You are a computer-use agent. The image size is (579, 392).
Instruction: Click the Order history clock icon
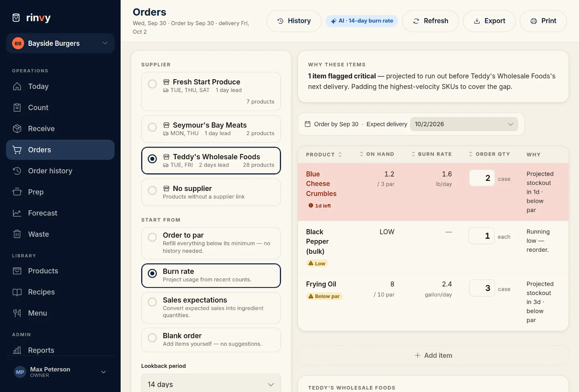coord(17,171)
